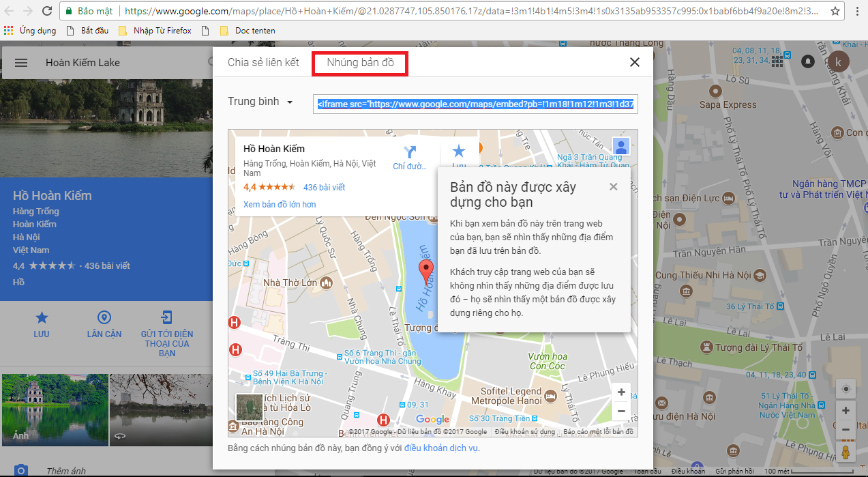
Task: Open the Doc tenten bookmarks folder
Action: click(x=249, y=31)
